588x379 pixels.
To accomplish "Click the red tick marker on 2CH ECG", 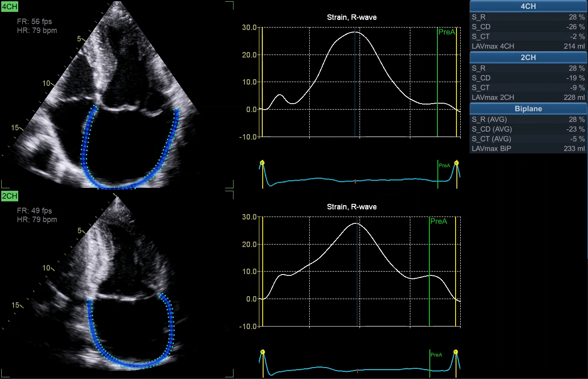I will 357,371.
